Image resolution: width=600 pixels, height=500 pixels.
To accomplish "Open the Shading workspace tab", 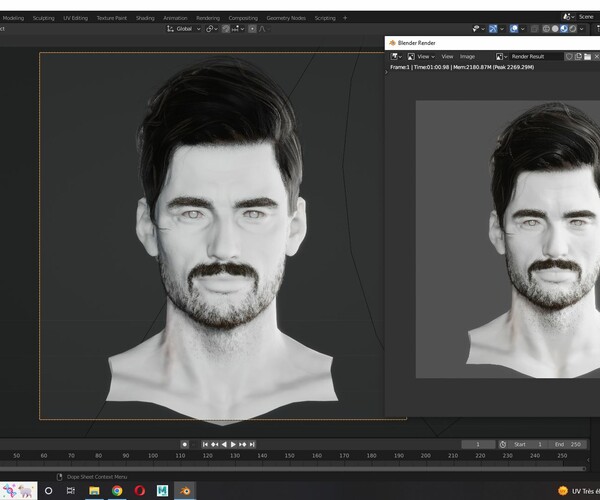I will point(145,18).
